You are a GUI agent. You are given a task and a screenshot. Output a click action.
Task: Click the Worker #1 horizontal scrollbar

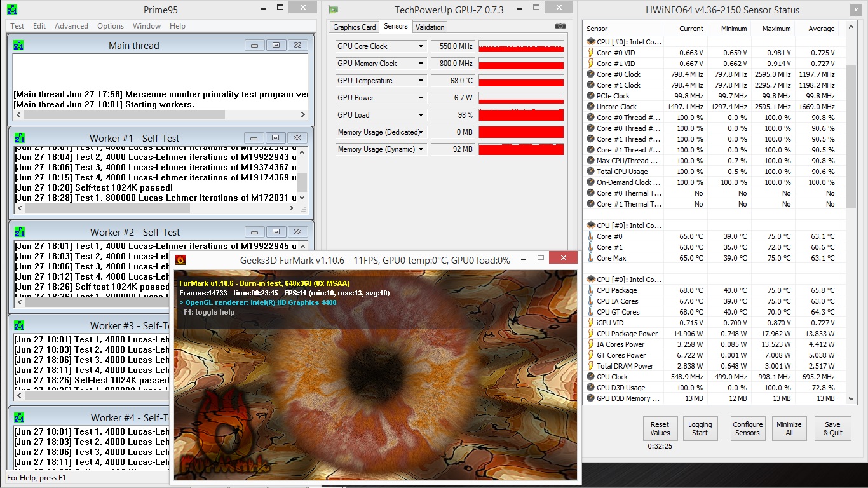coord(156,208)
